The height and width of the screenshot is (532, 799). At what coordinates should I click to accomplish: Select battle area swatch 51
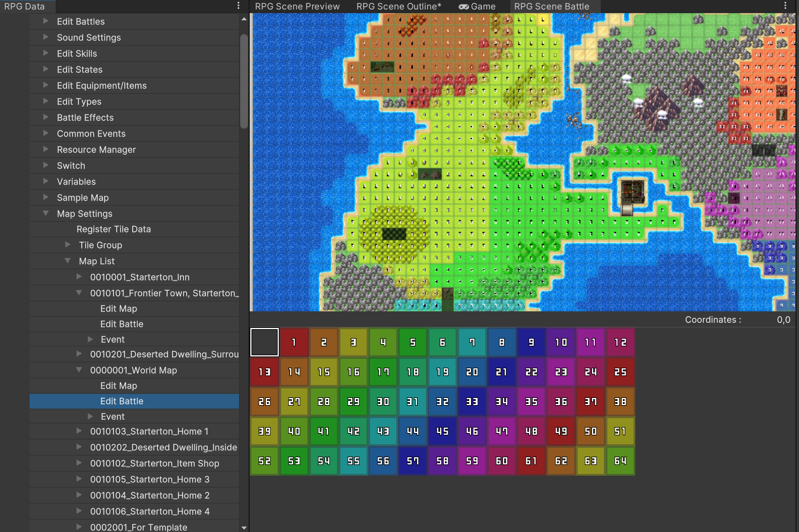click(x=620, y=431)
